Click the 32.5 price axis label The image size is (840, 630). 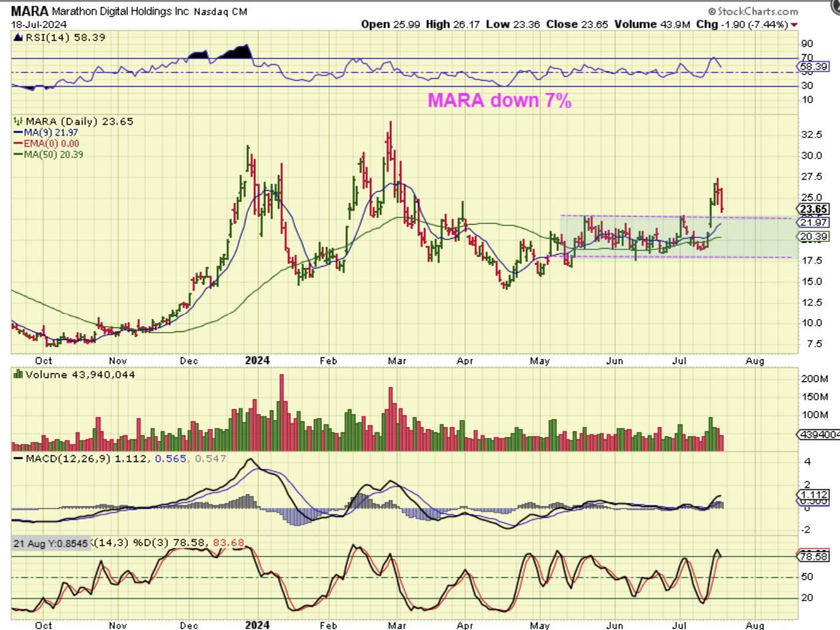811,135
